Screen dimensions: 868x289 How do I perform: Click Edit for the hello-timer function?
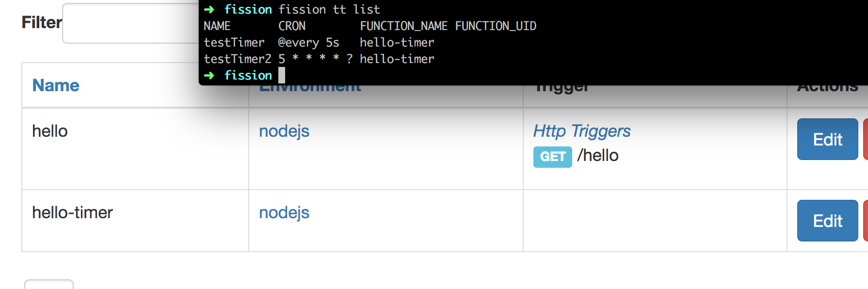click(827, 221)
